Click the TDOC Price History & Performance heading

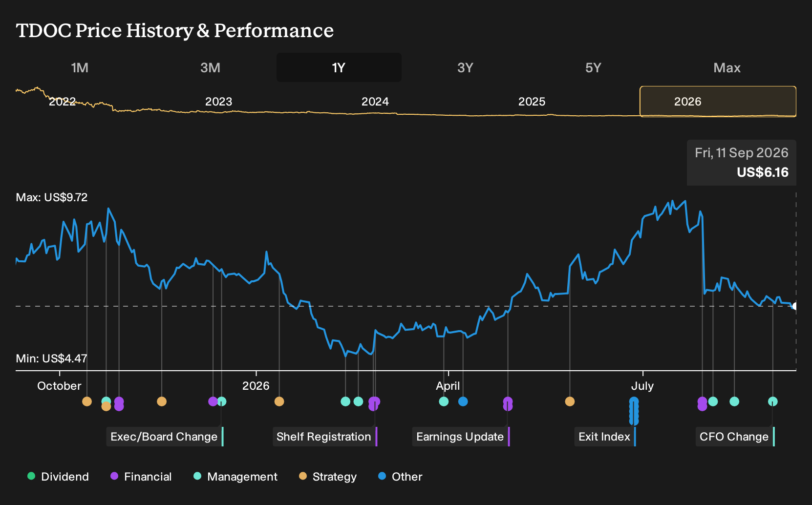coord(175,30)
